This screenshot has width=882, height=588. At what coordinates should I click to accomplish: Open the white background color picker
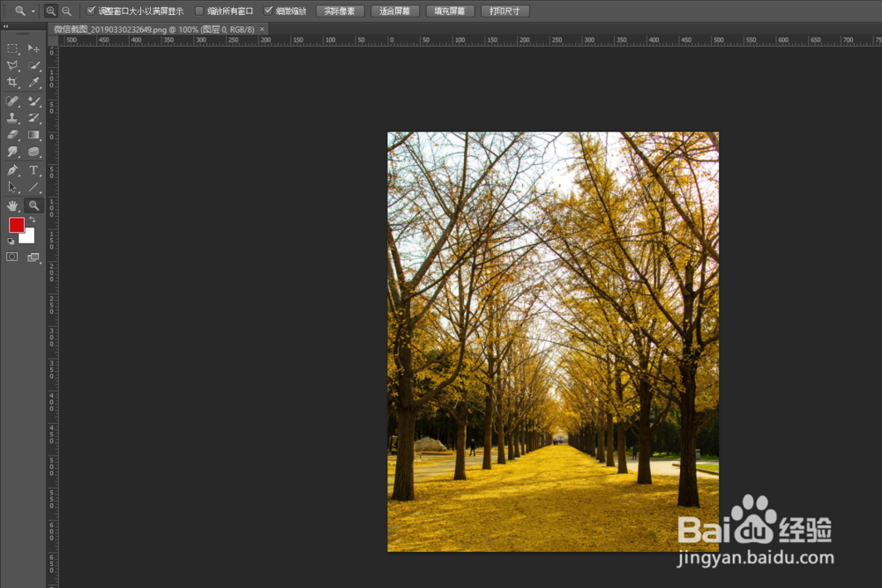pos(29,238)
